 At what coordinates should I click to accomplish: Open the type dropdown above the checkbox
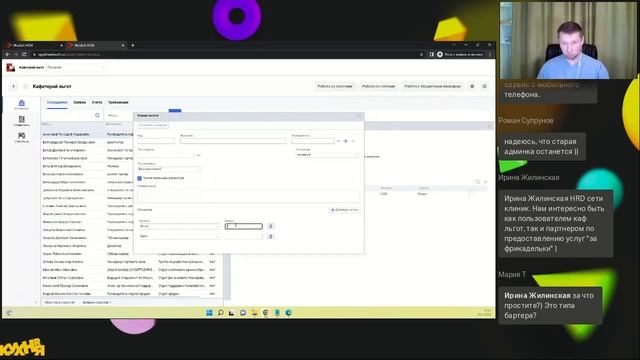point(169,169)
